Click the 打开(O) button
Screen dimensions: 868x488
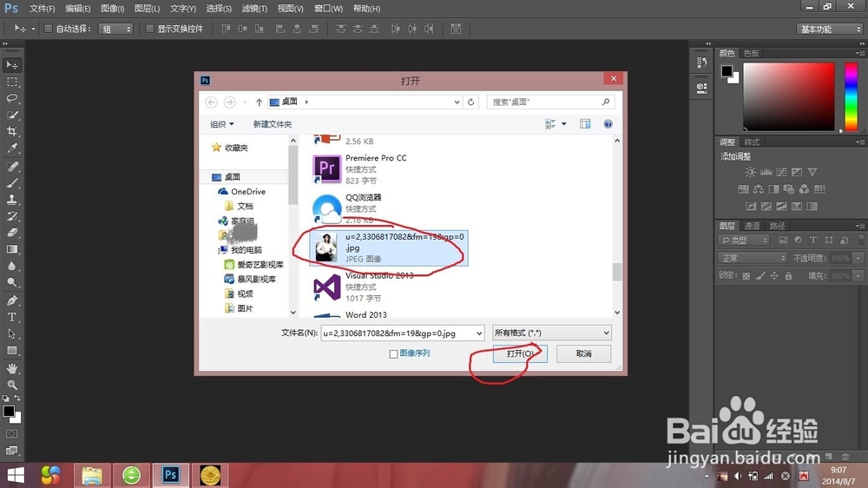(x=520, y=354)
